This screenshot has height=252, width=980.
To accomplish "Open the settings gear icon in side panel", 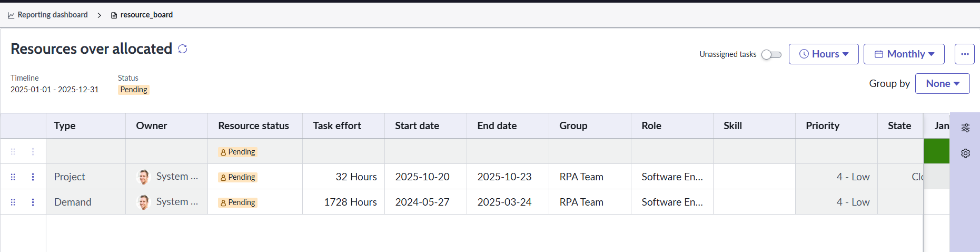I will click(965, 153).
